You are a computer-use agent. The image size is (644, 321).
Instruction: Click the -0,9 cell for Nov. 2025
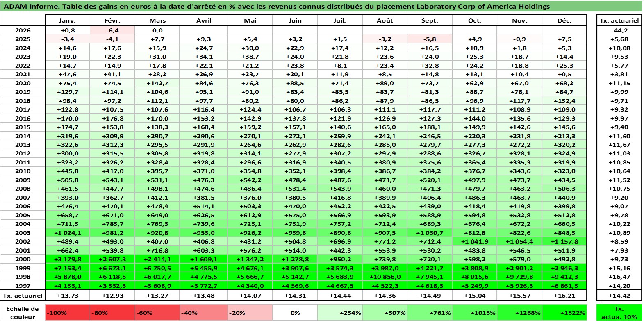point(519,39)
